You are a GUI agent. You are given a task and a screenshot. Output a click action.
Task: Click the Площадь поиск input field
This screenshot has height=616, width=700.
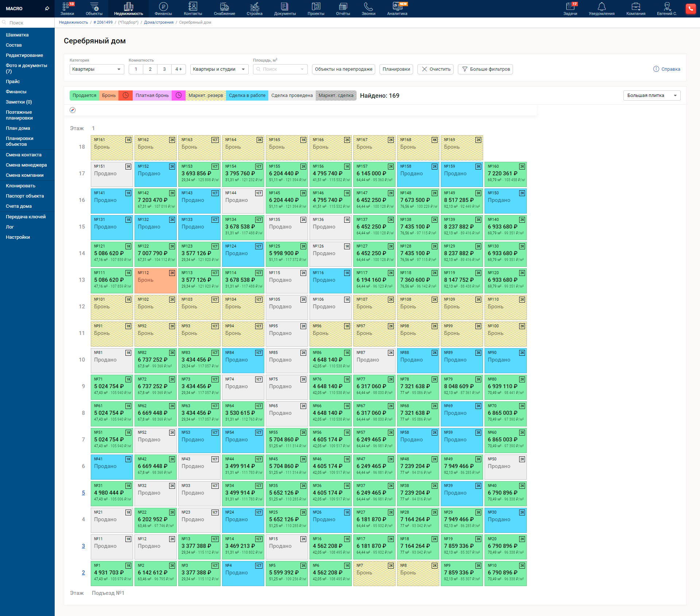[280, 69]
